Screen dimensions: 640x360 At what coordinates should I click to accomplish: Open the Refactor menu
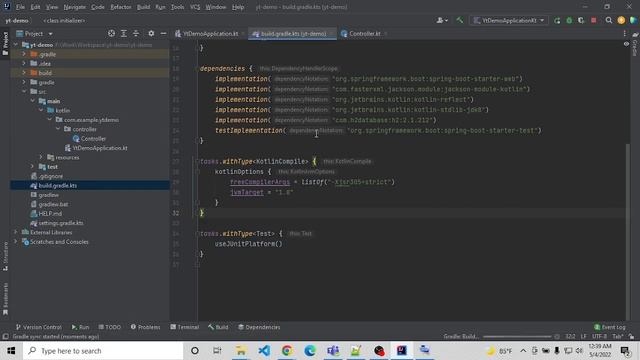tap(121, 7)
